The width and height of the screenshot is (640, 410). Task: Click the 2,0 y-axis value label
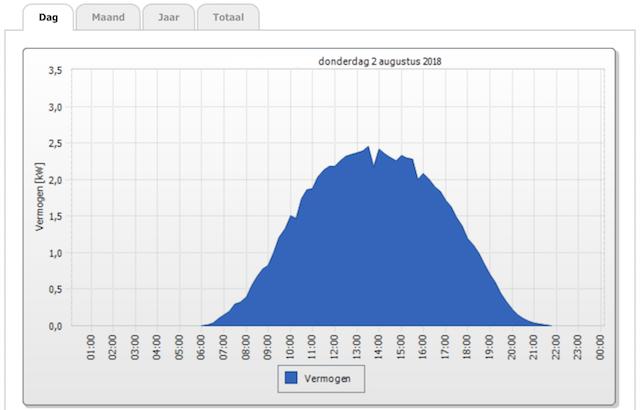pyautogui.click(x=56, y=180)
